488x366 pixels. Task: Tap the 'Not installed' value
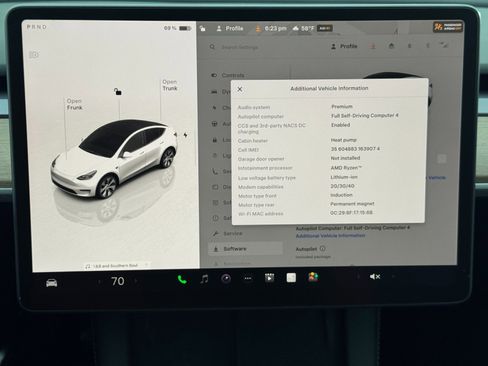point(345,158)
